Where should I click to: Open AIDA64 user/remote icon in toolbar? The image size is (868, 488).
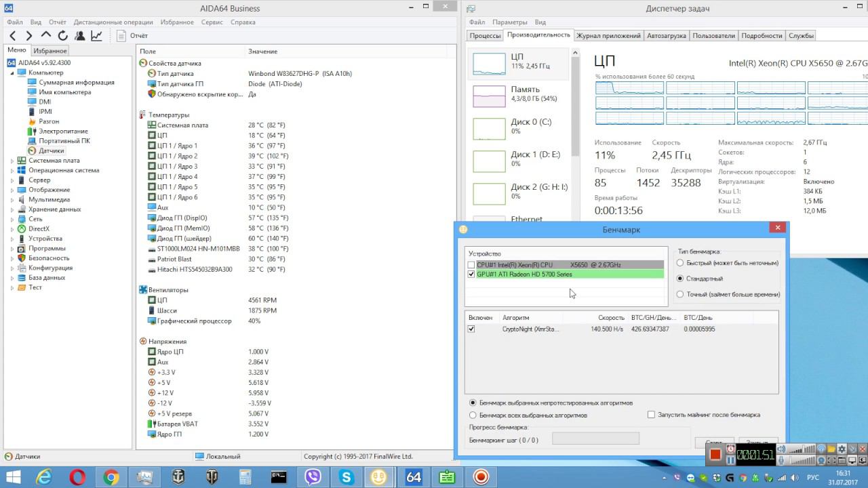coord(80,35)
